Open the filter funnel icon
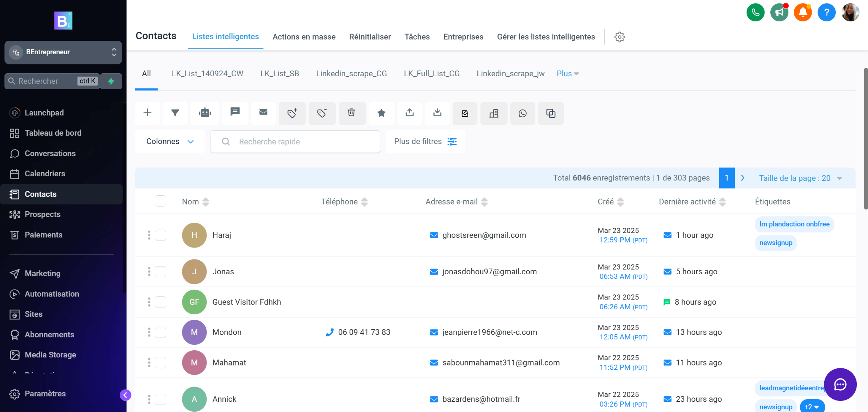 [175, 113]
